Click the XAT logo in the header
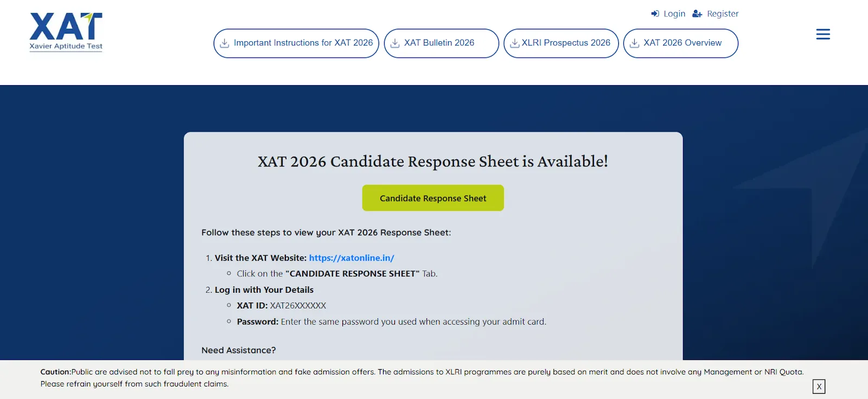868x399 pixels. (65, 26)
